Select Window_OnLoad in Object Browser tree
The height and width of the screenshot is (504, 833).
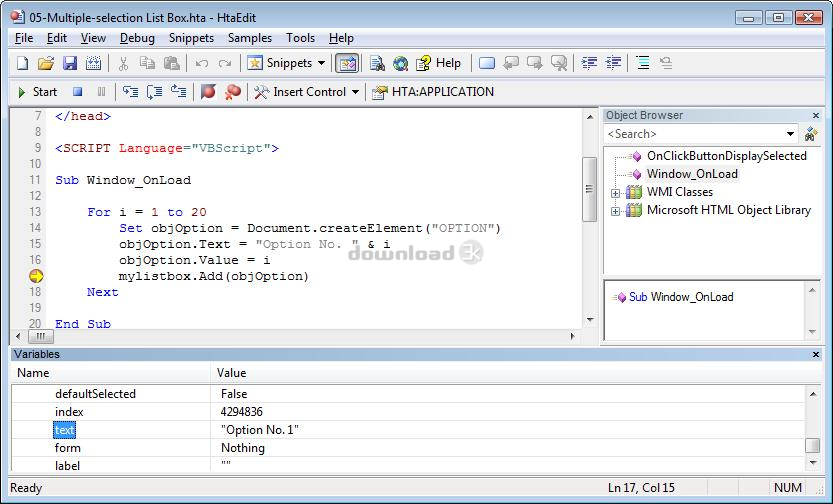692,174
